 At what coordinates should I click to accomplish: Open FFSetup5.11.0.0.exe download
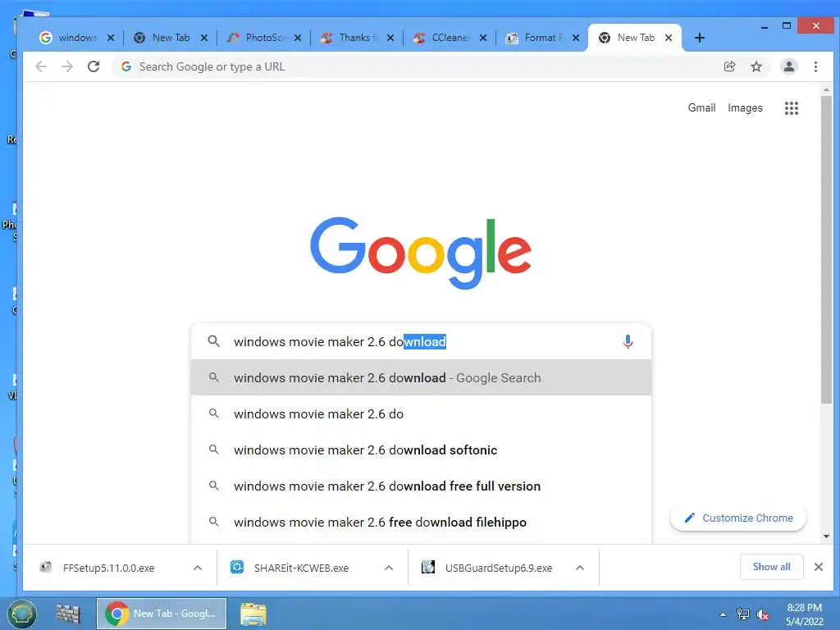[108, 568]
